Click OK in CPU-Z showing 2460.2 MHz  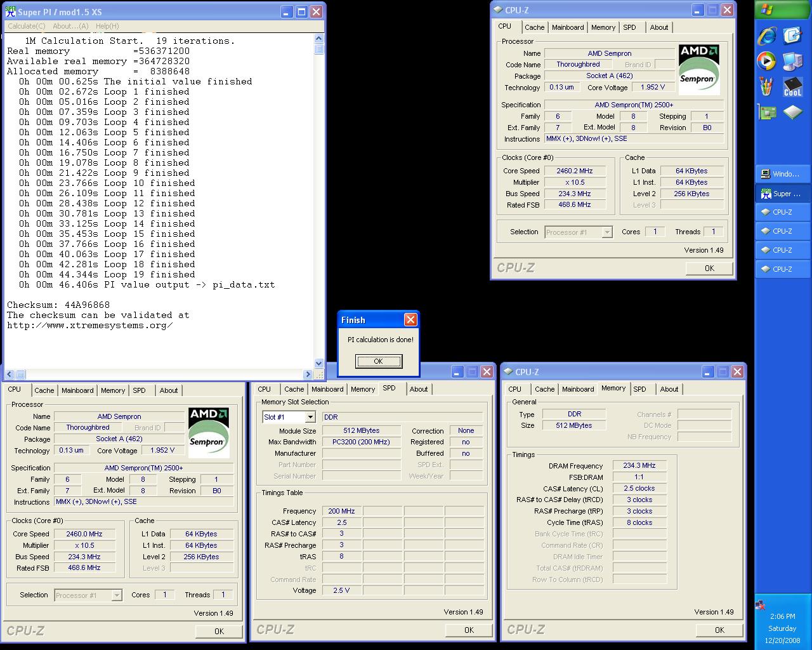point(709,269)
